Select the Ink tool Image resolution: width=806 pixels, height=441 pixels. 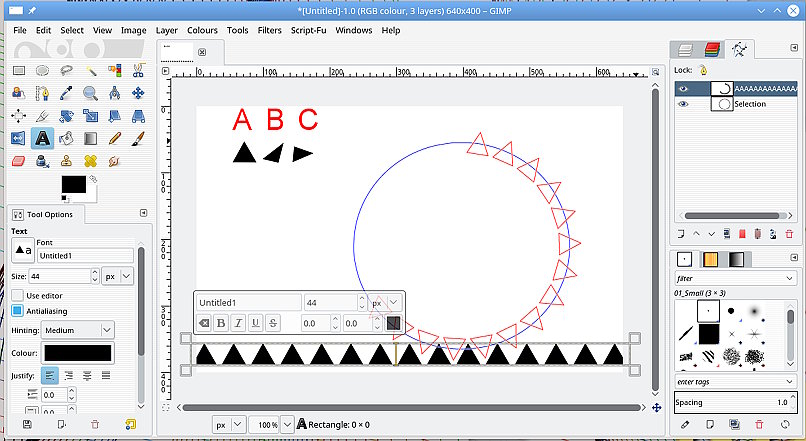click(x=42, y=161)
